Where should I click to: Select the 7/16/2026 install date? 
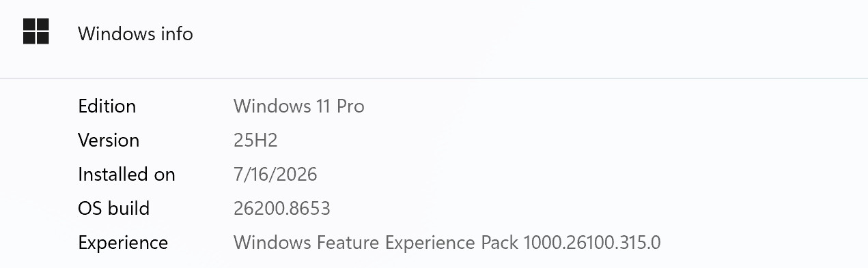(x=275, y=175)
